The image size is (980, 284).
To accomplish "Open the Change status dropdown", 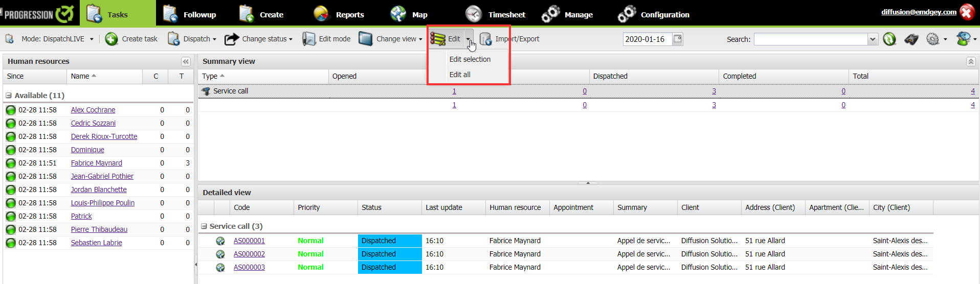I will tap(258, 39).
